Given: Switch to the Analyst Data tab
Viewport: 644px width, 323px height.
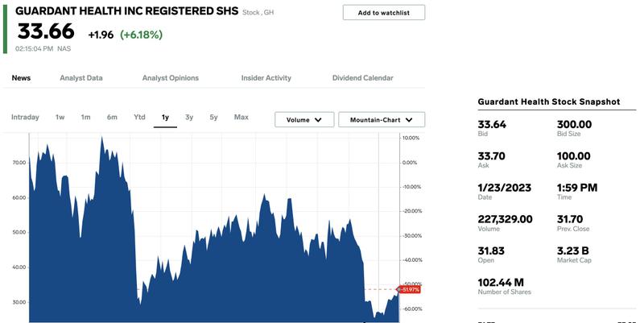Looking at the screenshot, I should pyautogui.click(x=81, y=77).
